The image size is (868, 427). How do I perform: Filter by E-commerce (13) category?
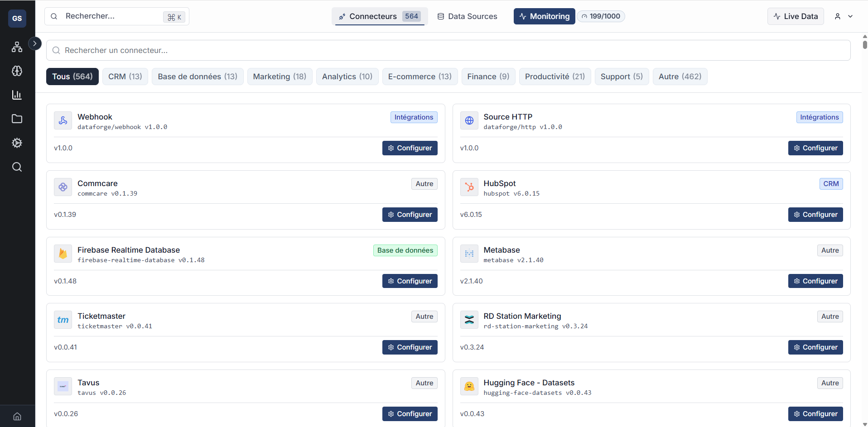point(420,77)
